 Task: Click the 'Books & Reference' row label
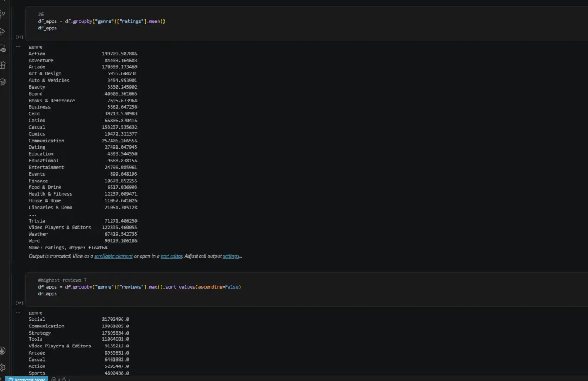(x=52, y=101)
